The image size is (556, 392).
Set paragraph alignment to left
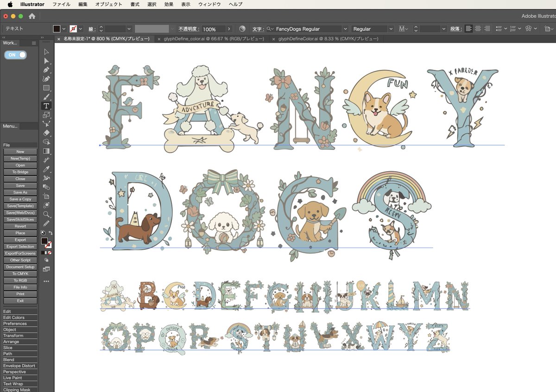pyautogui.click(x=469, y=29)
